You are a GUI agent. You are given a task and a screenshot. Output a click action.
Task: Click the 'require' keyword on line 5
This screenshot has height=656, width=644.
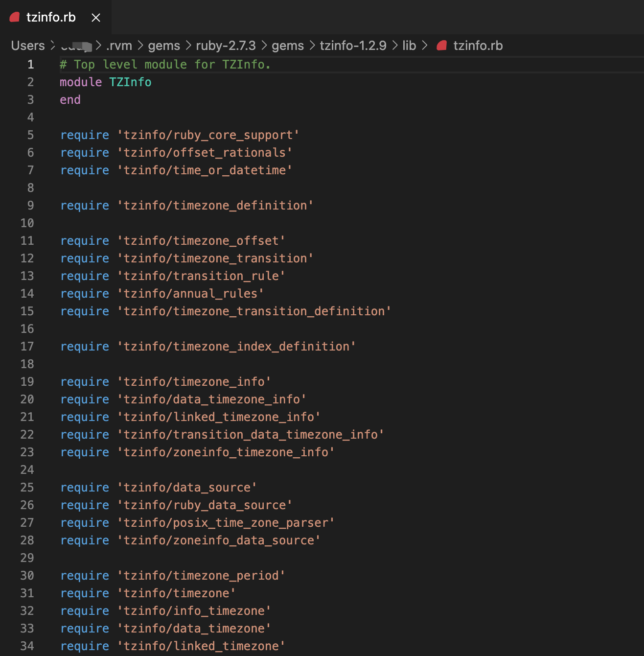pos(85,135)
